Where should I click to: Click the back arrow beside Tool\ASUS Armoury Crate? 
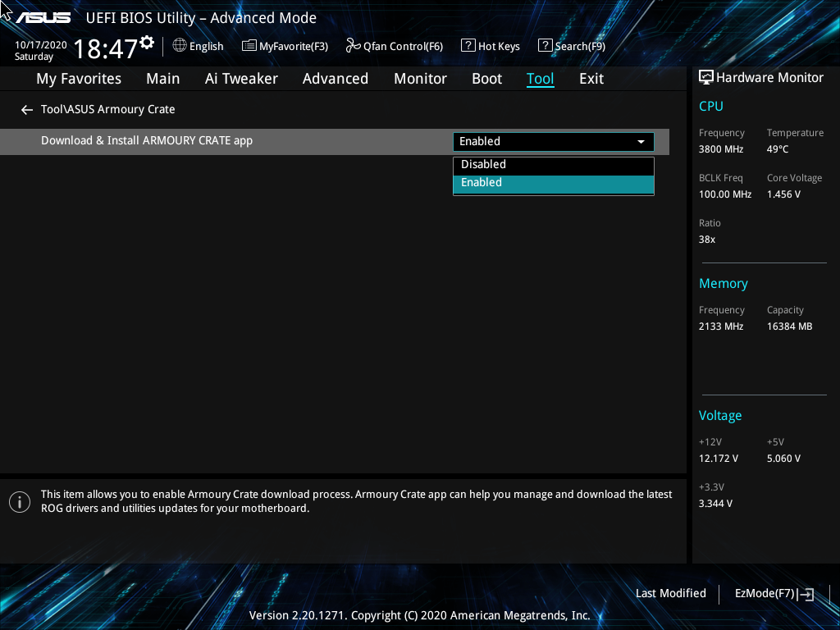(x=27, y=110)
